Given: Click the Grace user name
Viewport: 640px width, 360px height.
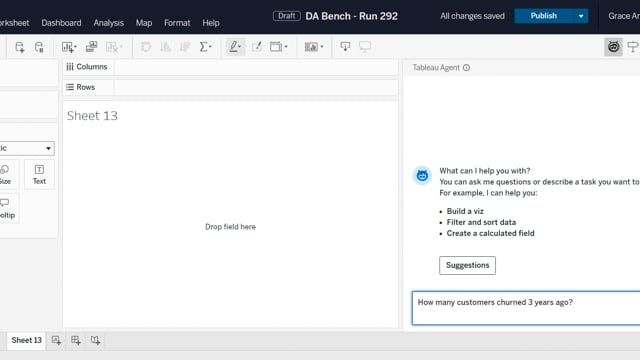Looking at the screenshot, I should coord(624,16).
